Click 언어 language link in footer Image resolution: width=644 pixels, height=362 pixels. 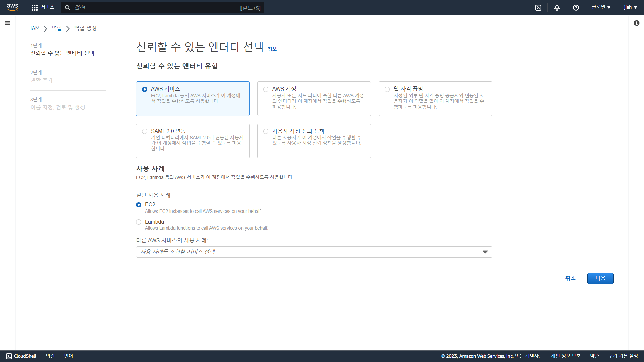tap(69, 356)
